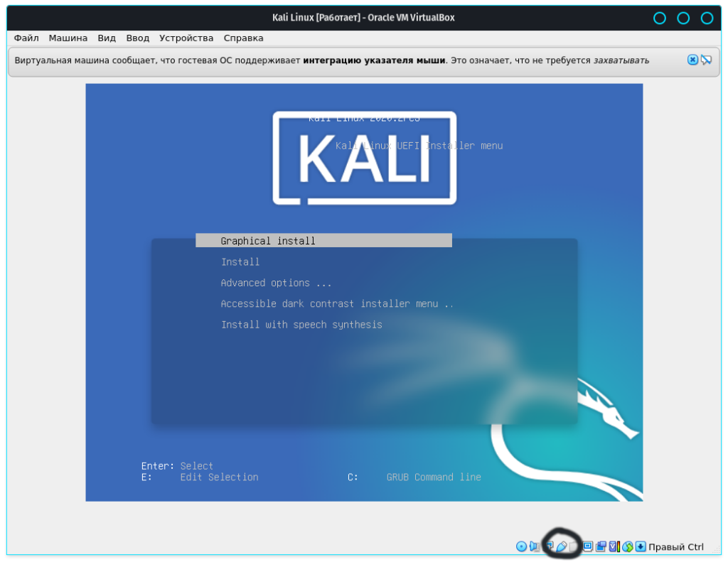Select the Install boot entry
This screenshot has height=562, width=728.
pos(240,261)
